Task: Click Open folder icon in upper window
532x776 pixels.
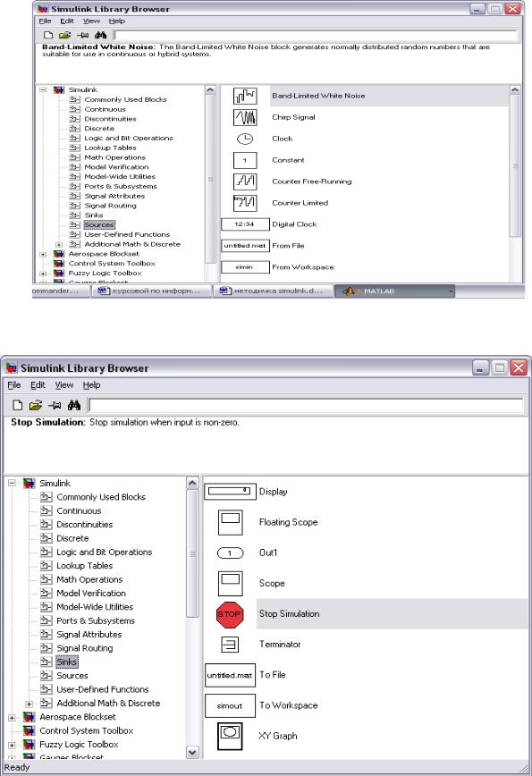Action: [x=65, y=35]
